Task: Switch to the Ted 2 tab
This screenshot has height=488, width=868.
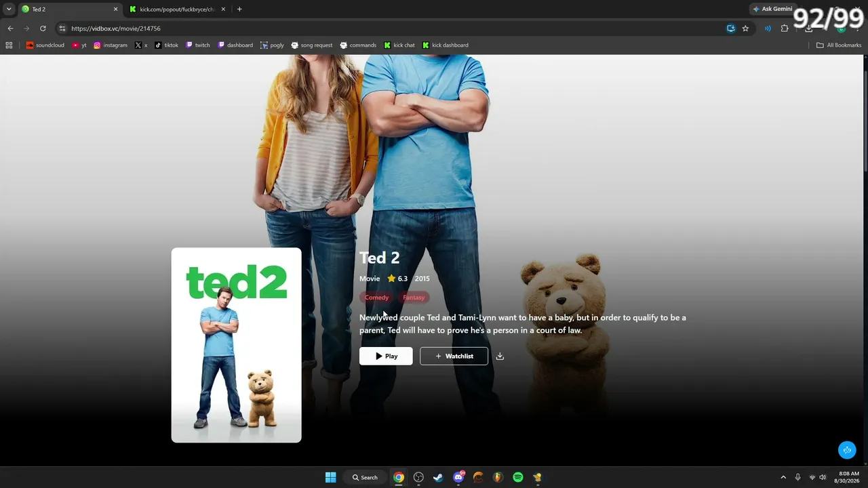Action: (68, 9)
